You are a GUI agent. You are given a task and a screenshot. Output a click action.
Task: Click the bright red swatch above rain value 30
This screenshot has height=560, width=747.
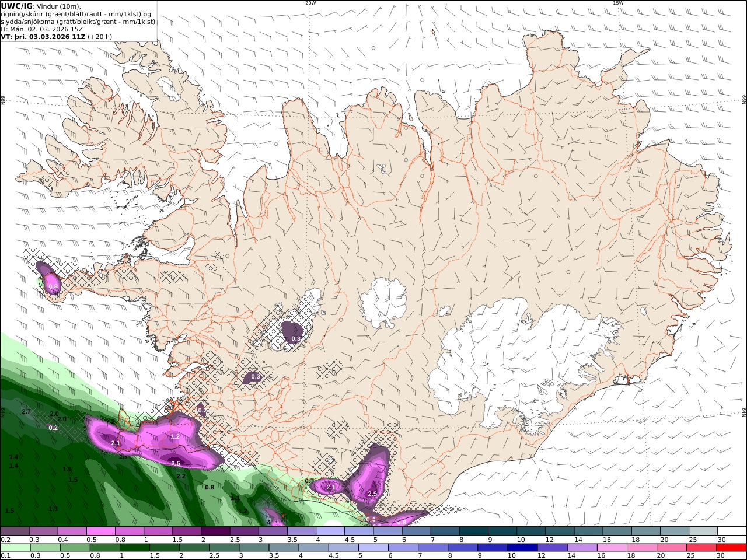(731, 548)
